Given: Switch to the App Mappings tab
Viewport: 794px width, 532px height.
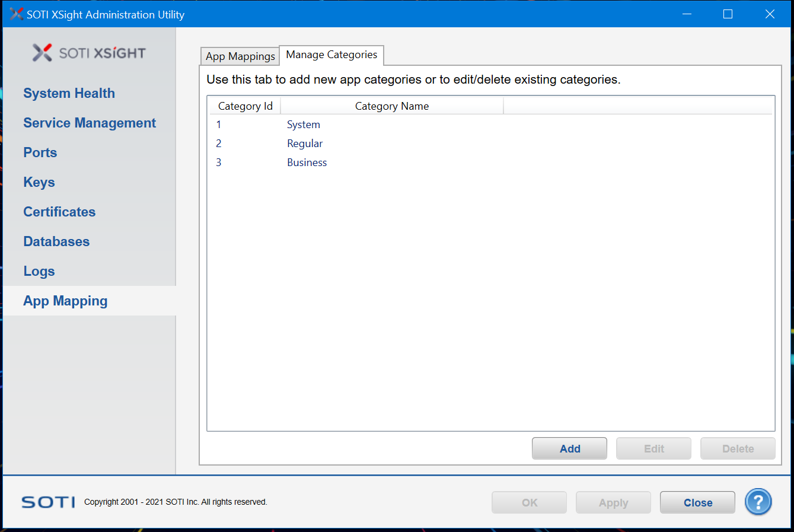Looking at the screenshot, I should point(240,56).
